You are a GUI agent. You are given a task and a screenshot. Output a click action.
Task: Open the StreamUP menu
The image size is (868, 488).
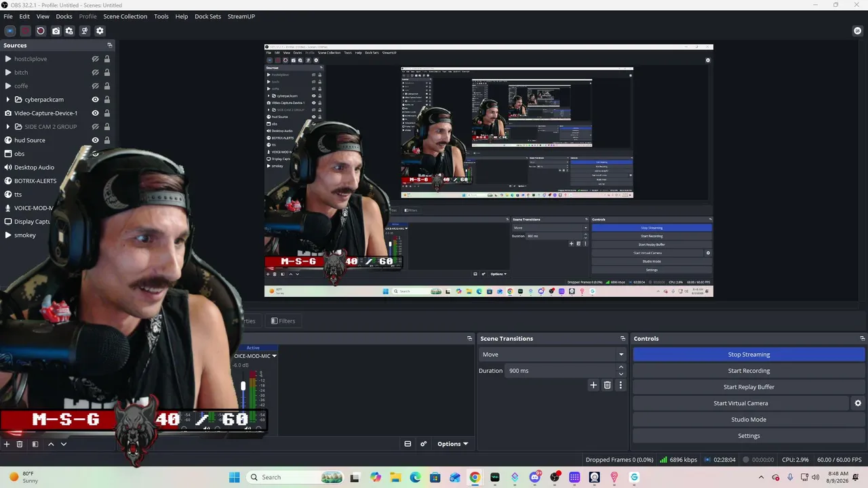coord(241,16)
